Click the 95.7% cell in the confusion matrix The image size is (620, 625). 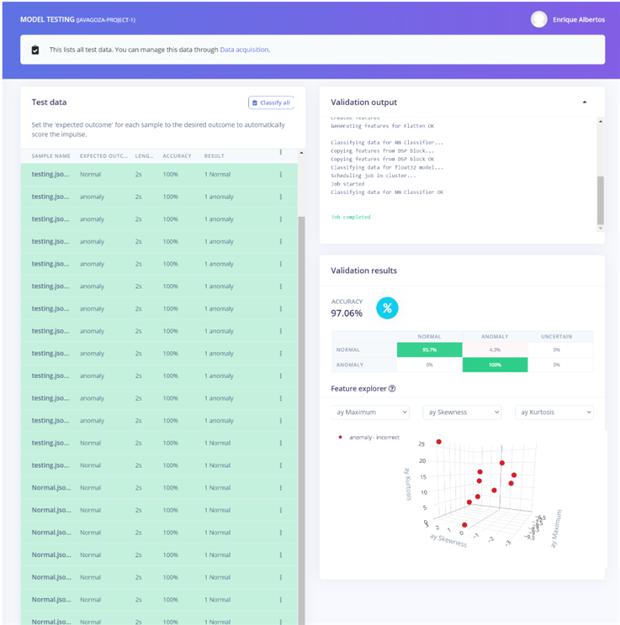(429, 350)
